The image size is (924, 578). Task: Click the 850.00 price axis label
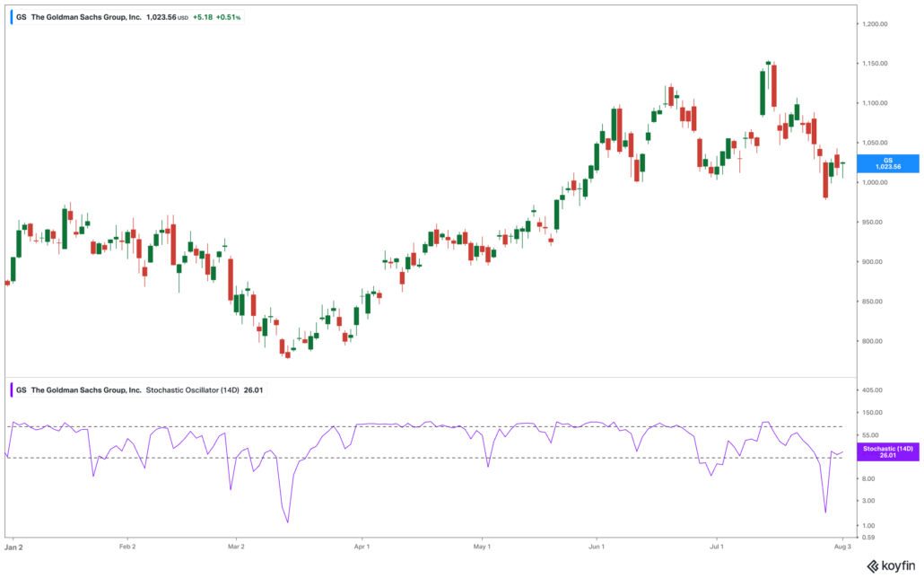(x=872, y=302)
